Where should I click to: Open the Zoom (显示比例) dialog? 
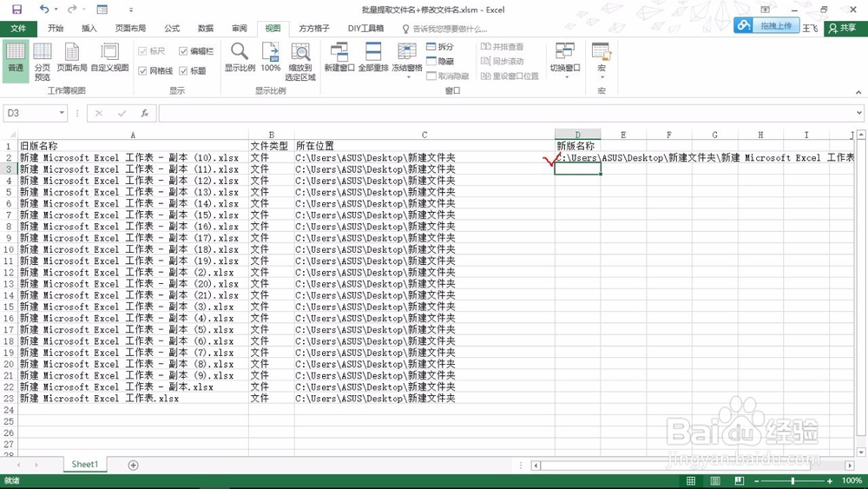[240, 57]
